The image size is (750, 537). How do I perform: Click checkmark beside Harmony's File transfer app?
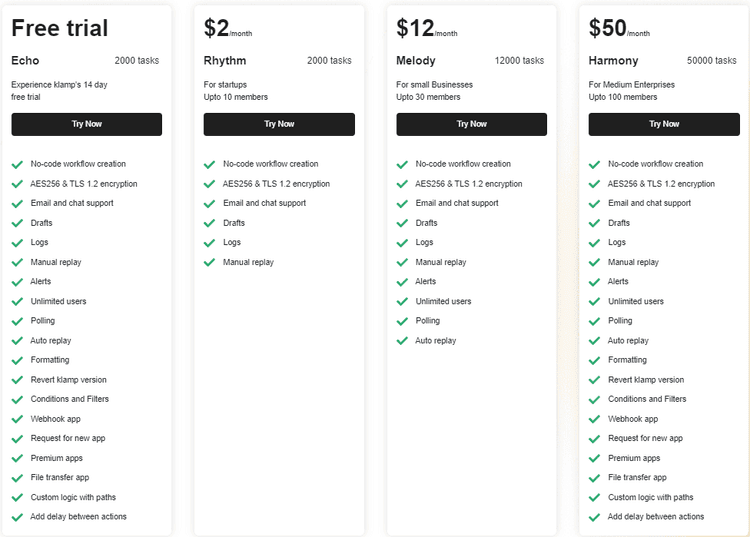coord(595,478)
